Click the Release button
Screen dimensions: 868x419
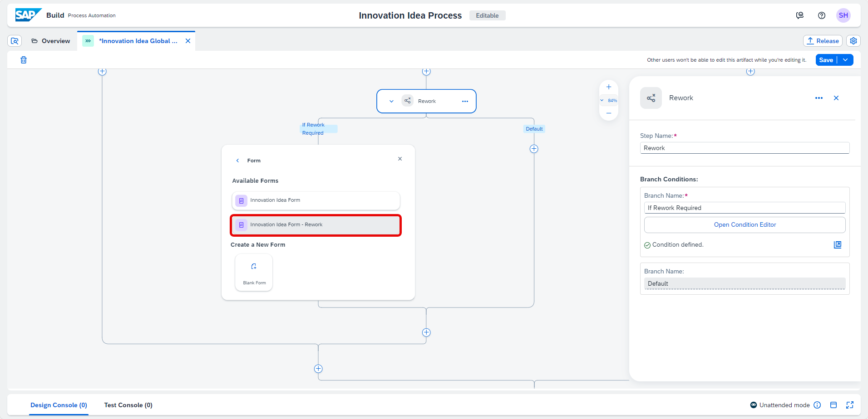coord(823,41)
